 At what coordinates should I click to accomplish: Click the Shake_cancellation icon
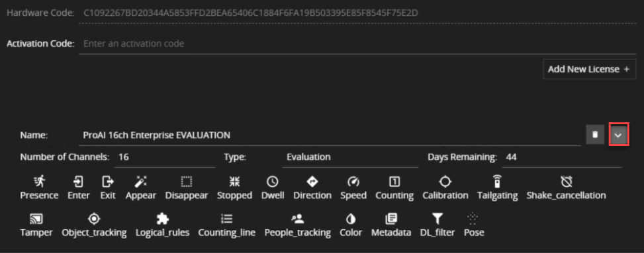pos(567,181)
